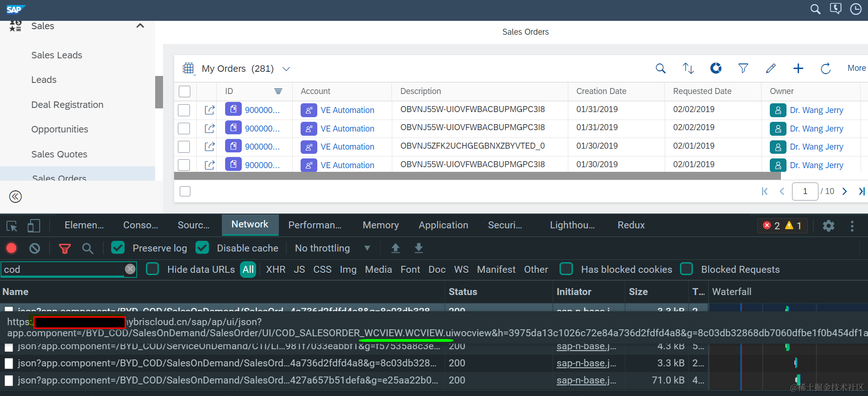Open the sort orders icon

click(x=688, y=69)
